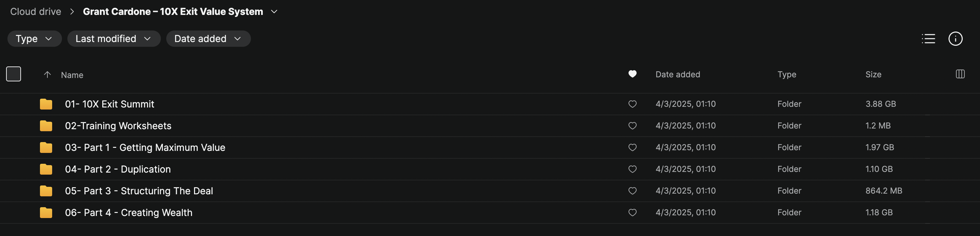Click the favorites heart column header

632,74
